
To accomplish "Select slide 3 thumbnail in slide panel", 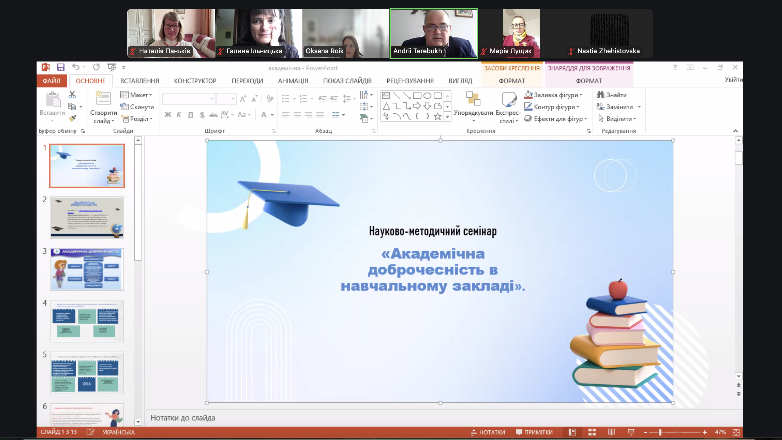I will [x=87, y=269].
